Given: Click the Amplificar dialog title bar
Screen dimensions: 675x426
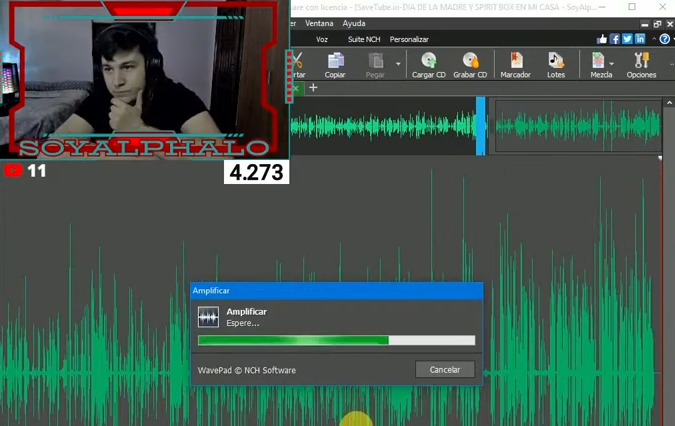Looking at the screenshot, I should pos(337,291).
